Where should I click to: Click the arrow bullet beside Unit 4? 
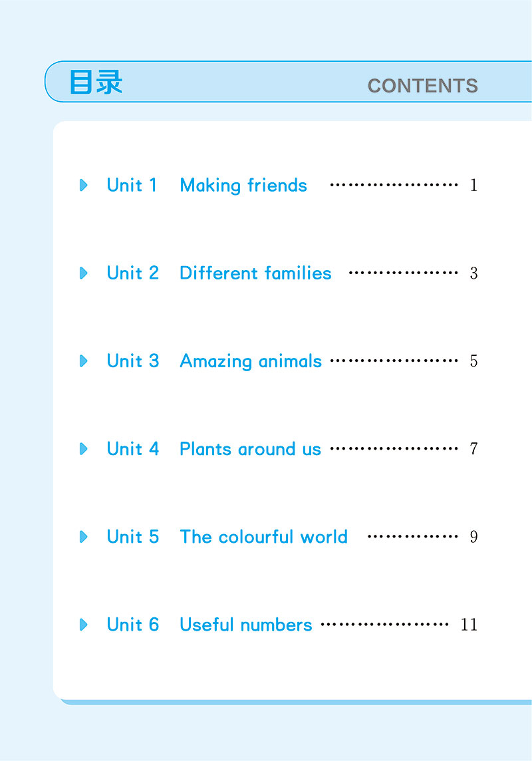coord(83,448)
